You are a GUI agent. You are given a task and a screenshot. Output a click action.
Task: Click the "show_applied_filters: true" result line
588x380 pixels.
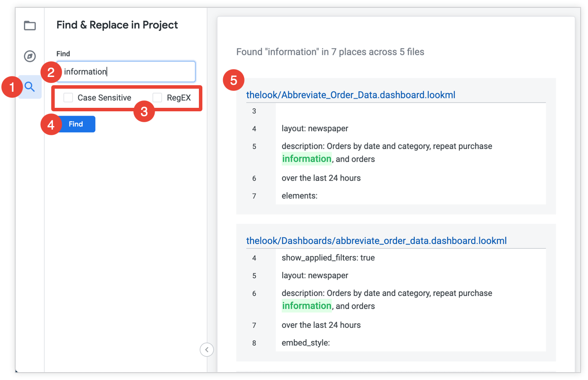(x=328, y=258)
